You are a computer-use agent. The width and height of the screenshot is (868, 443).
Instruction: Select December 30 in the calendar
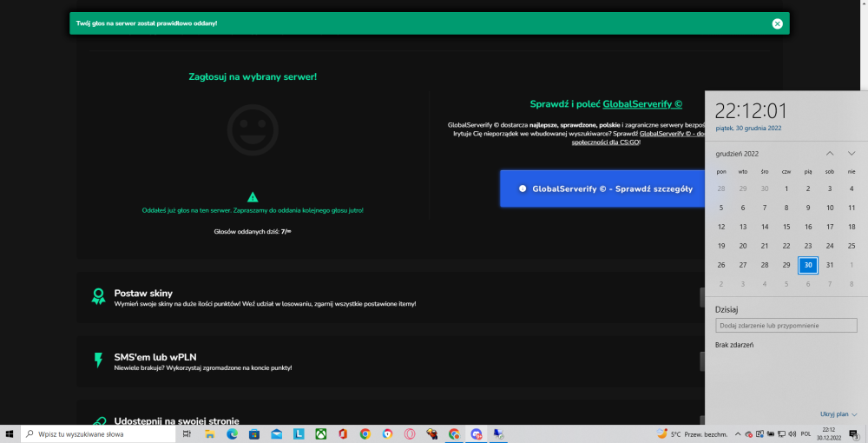point(808,265)
